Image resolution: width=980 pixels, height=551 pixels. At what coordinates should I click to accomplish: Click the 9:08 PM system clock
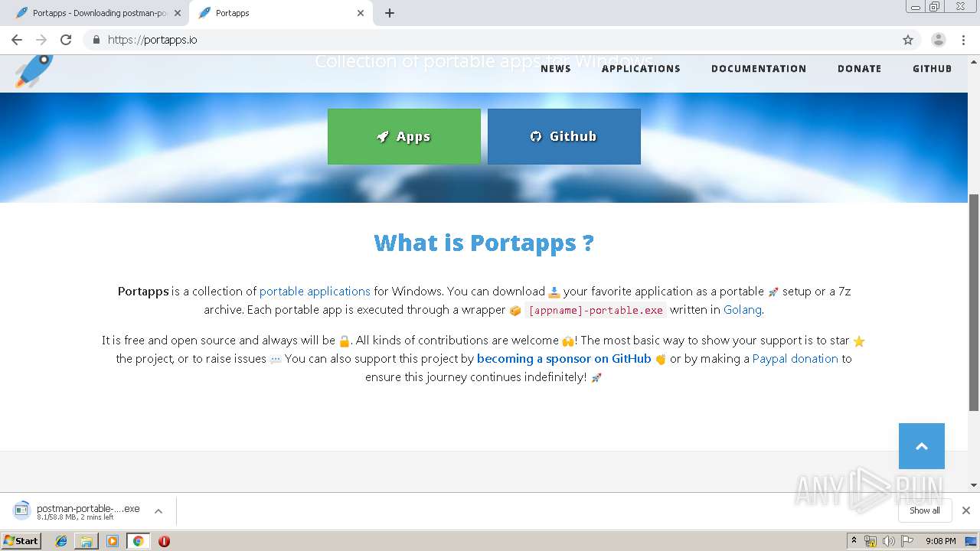click(x=941, y=541)
